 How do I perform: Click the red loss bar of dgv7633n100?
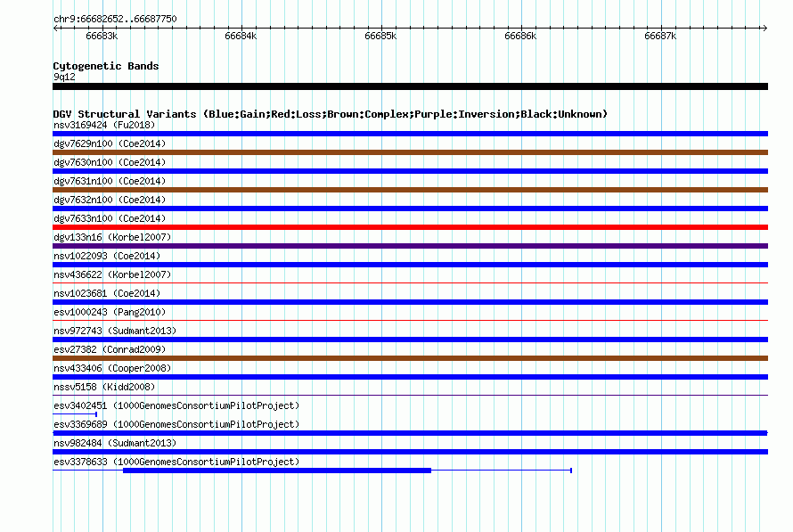point(410,227)
